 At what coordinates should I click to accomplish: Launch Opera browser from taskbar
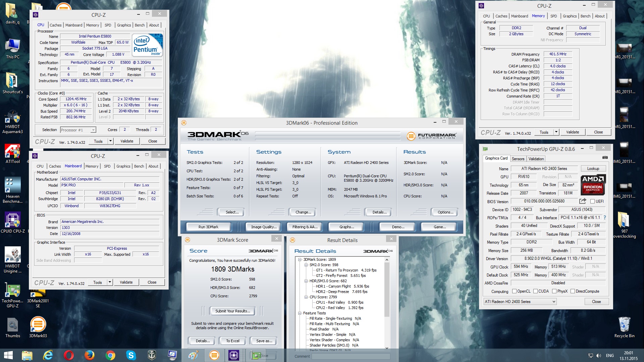coord(68,355)
